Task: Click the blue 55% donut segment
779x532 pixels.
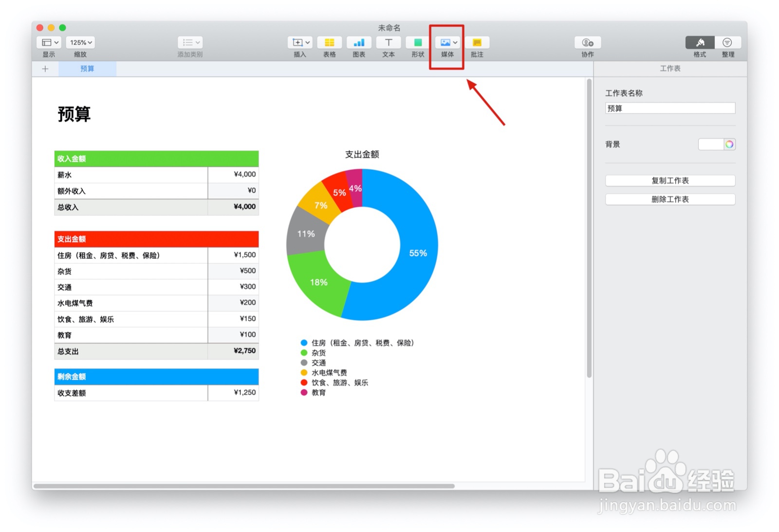Action: (x=418, y=253)
